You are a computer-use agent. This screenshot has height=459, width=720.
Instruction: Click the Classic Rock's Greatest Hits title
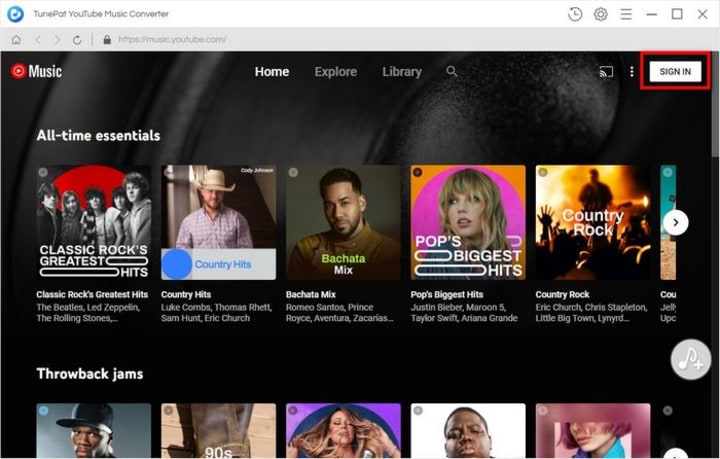[92, 295]
